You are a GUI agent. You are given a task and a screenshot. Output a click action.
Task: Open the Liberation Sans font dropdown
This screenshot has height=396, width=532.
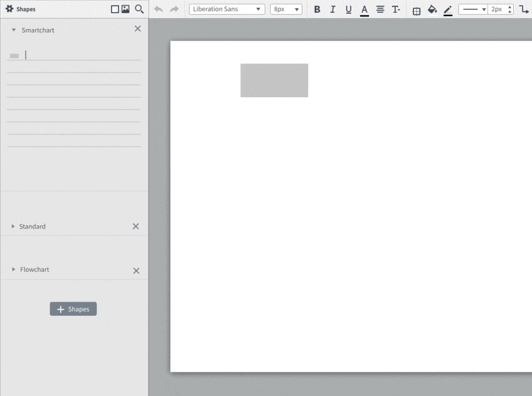[227, 9]
